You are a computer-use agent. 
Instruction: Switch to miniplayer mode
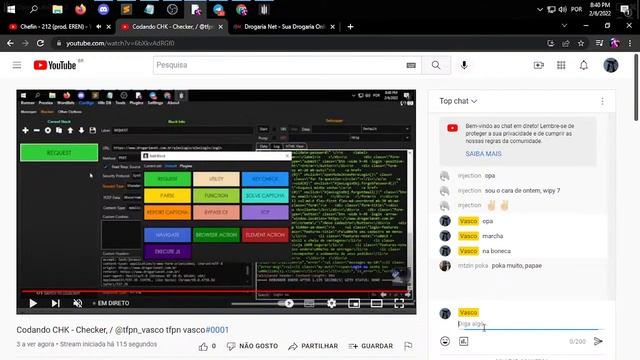(x=354, y=303)
